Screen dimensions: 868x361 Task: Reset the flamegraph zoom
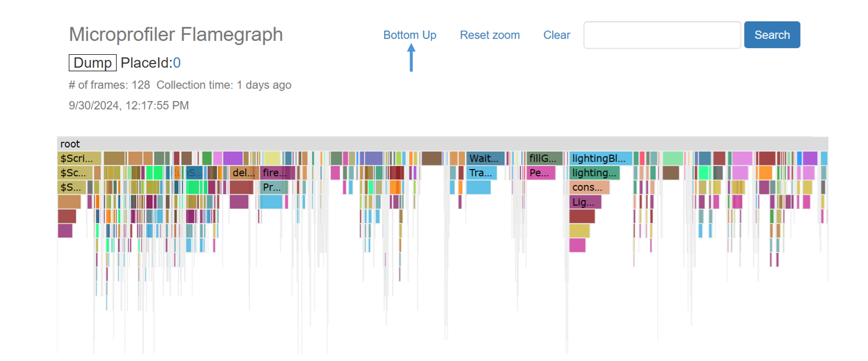[x=490, y=35]
